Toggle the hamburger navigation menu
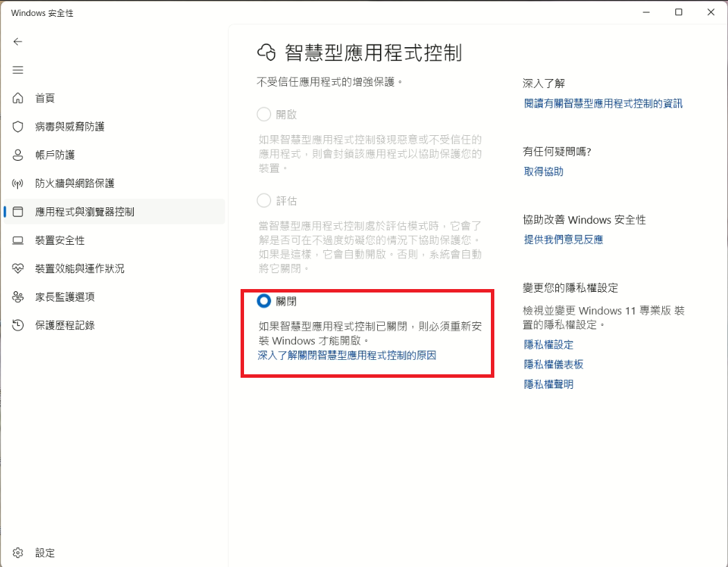 point(18,70)
